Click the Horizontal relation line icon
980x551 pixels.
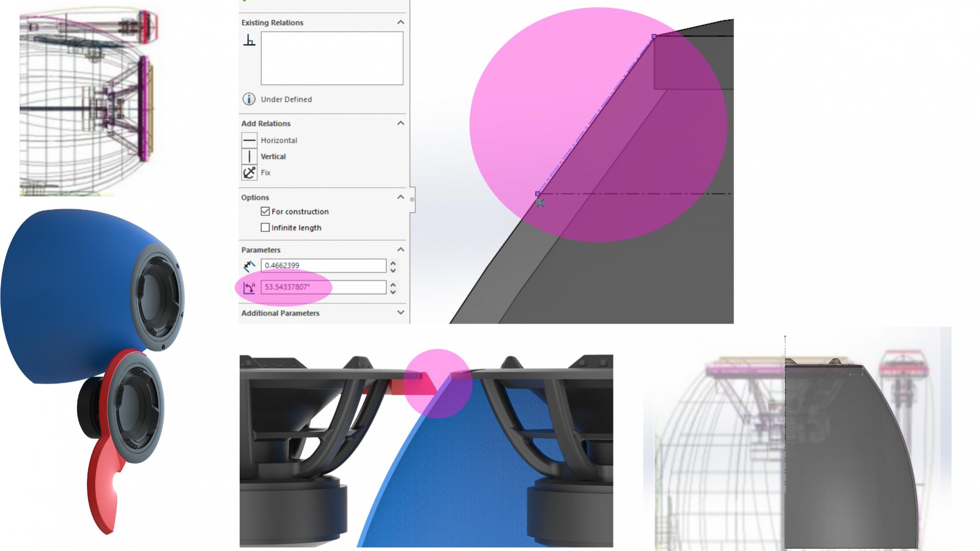point(249,140)
